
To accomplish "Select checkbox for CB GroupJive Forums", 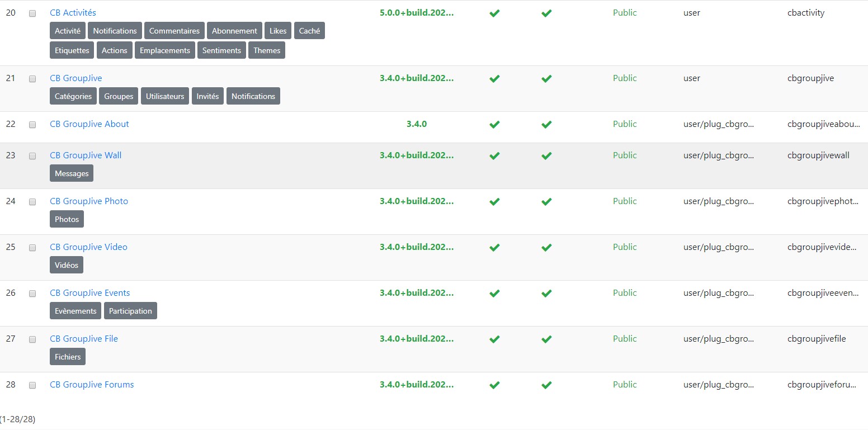I will point(32,385).
